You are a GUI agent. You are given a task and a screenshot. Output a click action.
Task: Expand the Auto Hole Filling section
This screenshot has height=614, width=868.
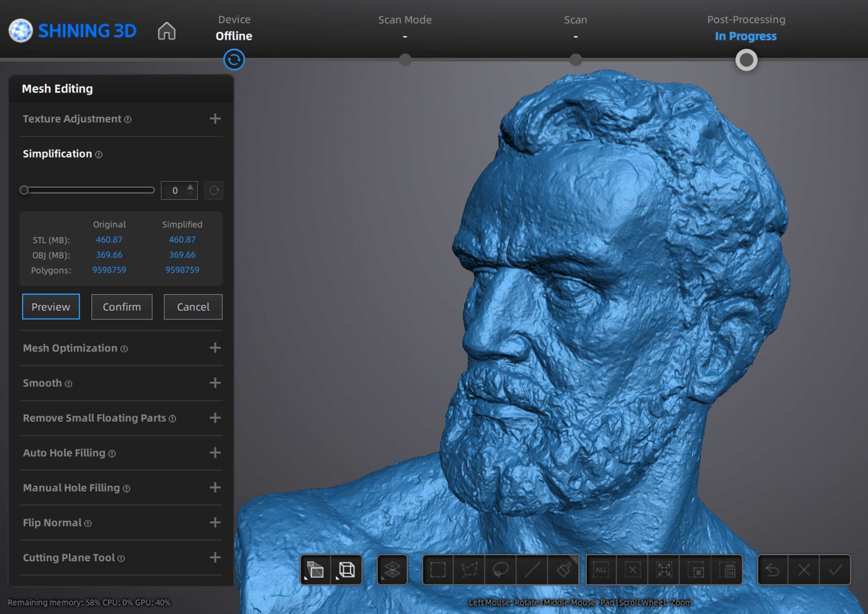pyautogui.click(x=215, y=453)
